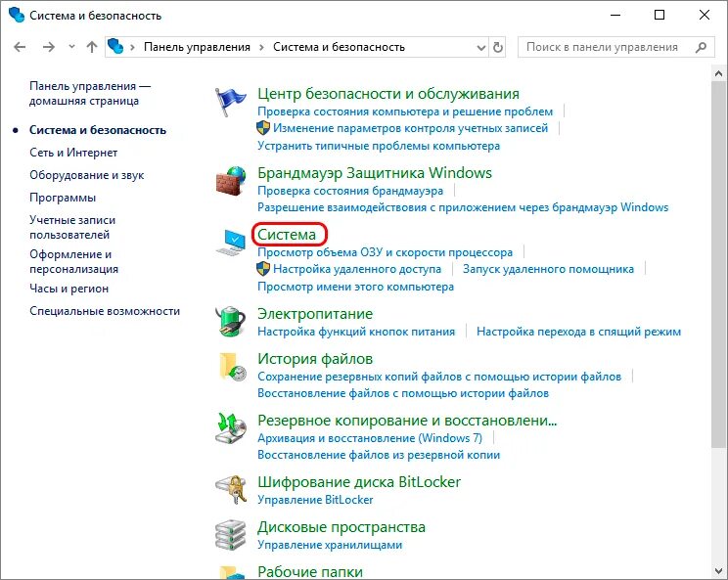Open recent locations dropdown arrow

click(71, 47)
